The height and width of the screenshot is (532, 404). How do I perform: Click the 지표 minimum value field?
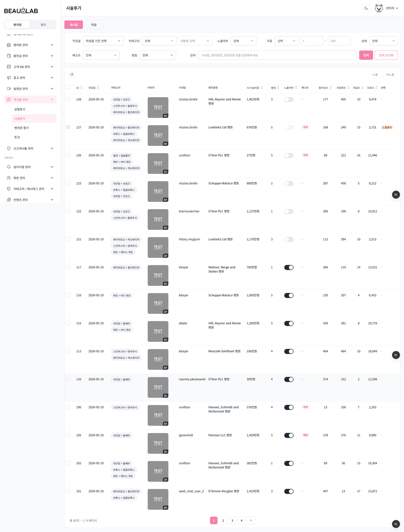click(311, 41)
